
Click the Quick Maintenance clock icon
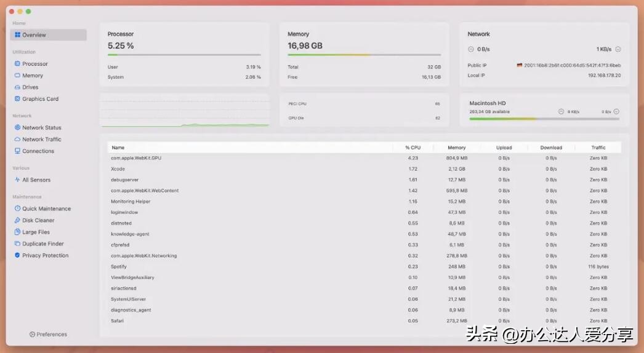(17, 208)
